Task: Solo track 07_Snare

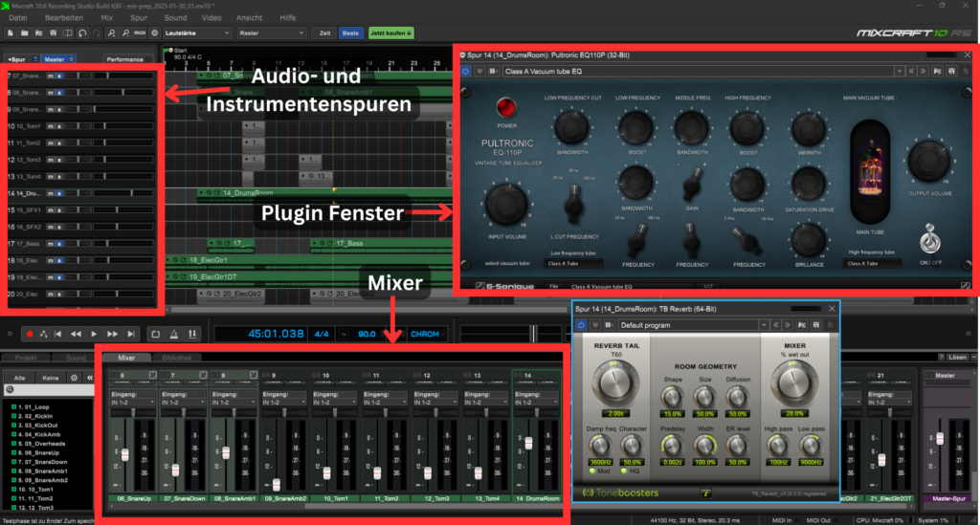Action: click(x=58, y=77)
